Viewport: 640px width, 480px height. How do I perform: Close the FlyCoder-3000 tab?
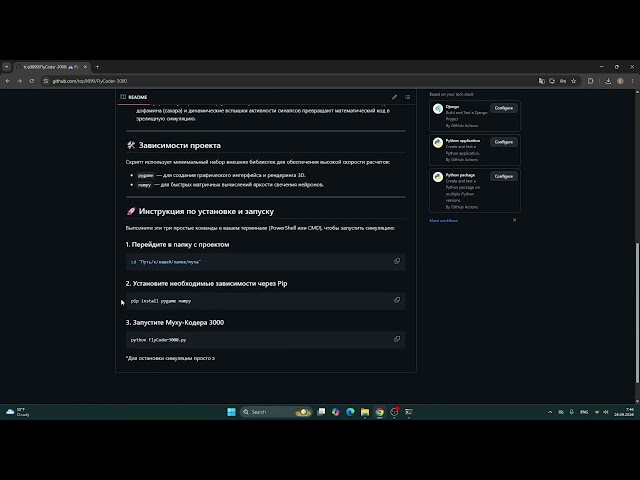coord(85,67)
